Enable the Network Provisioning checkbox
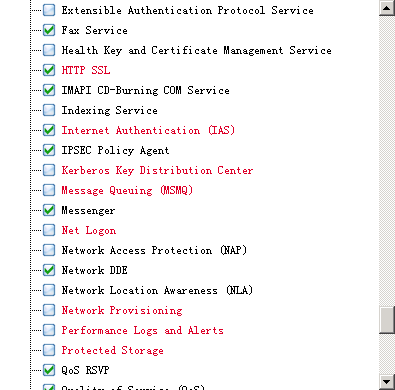This screenshot has height=390, width=395. click(49, 310)
